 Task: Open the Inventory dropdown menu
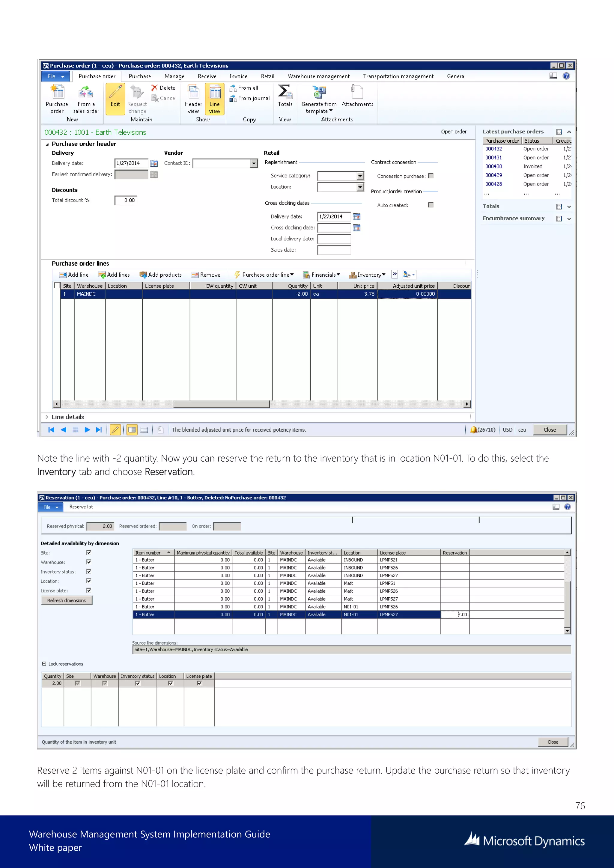pos(367,275)
